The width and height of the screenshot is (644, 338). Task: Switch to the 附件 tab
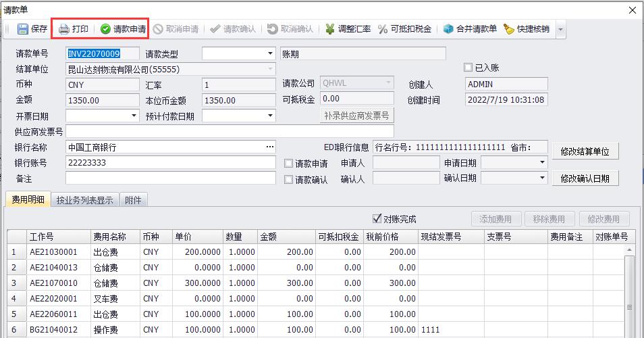(x=134, y=200)
